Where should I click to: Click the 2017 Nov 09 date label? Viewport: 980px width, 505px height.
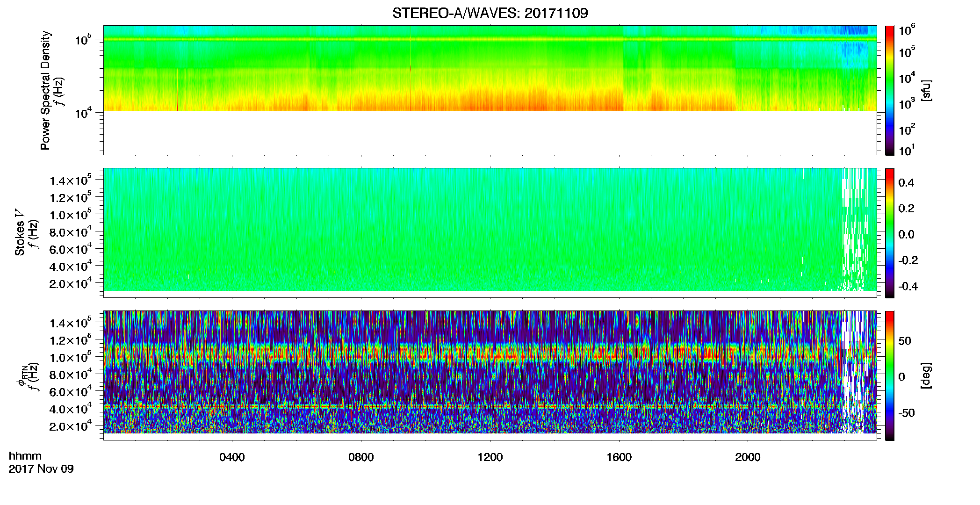(41, 469)
